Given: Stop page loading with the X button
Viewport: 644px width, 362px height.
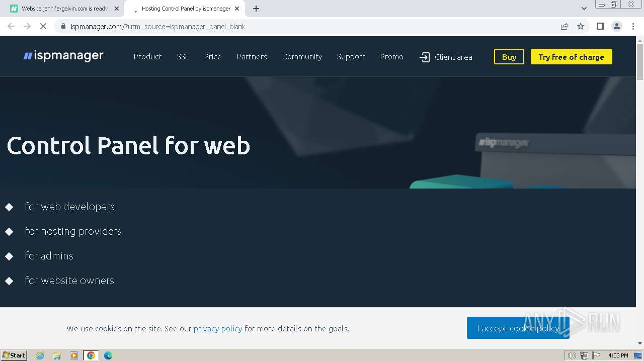Looking at the screenshot, I should point(43,26).
